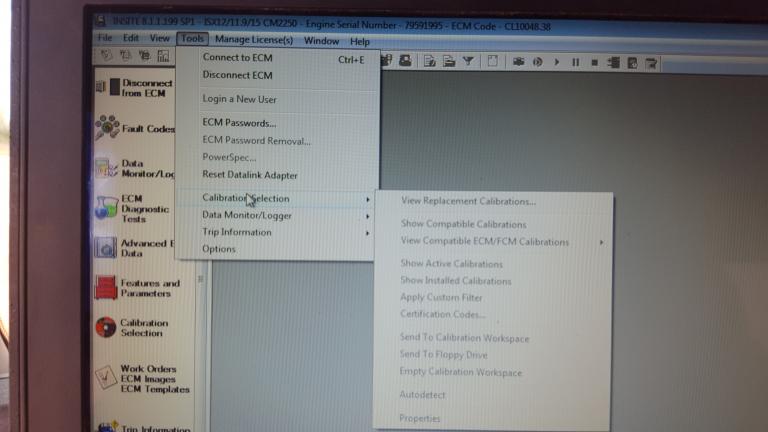Click the document import toolbar icon

point(449,61)
